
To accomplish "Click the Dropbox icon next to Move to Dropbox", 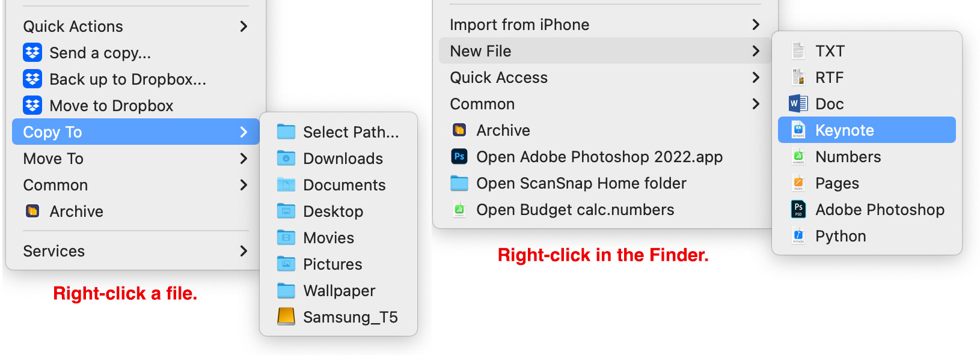I will tap(32, 106).
